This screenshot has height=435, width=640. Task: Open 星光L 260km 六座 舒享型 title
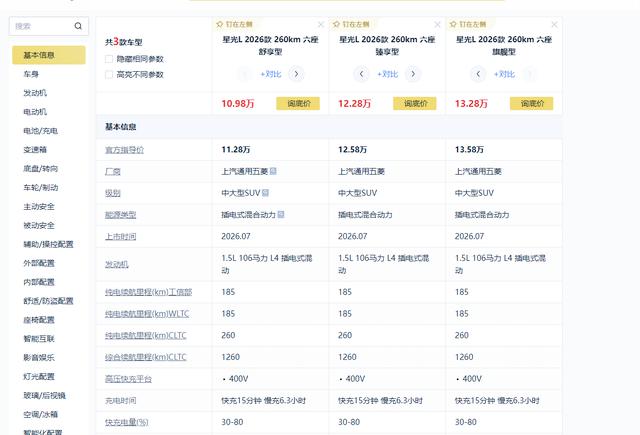270,45
